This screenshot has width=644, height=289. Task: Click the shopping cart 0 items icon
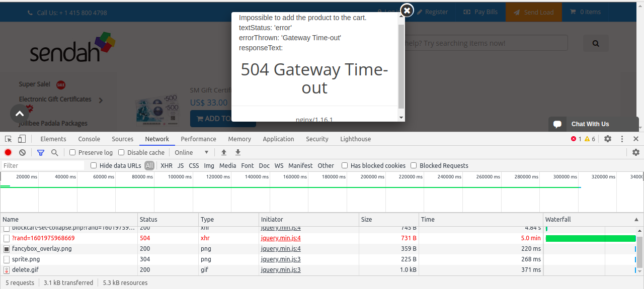[585, 12]
